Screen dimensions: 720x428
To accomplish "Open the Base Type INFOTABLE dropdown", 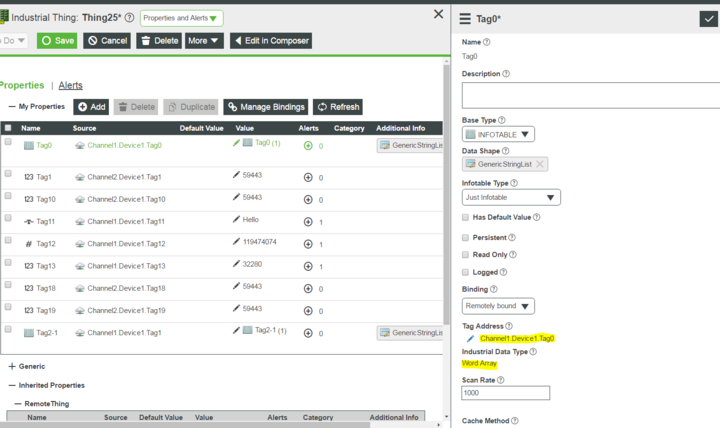I will [498, 134].
